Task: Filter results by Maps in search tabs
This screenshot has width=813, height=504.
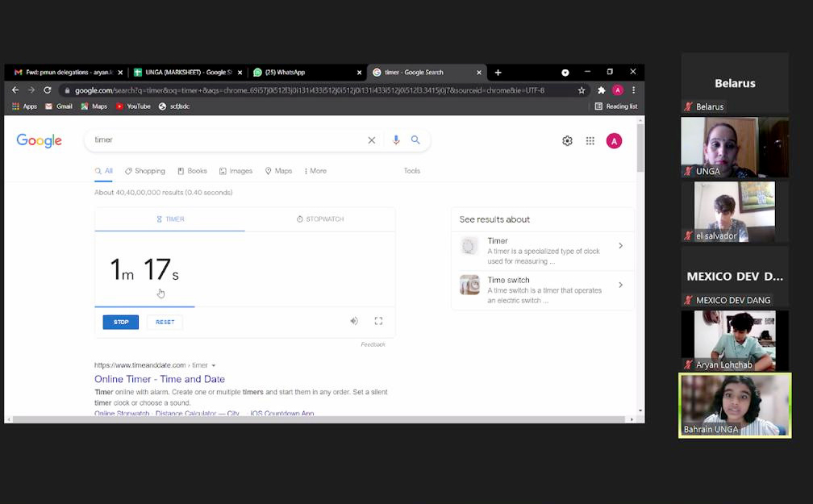Action: point(278,171)
